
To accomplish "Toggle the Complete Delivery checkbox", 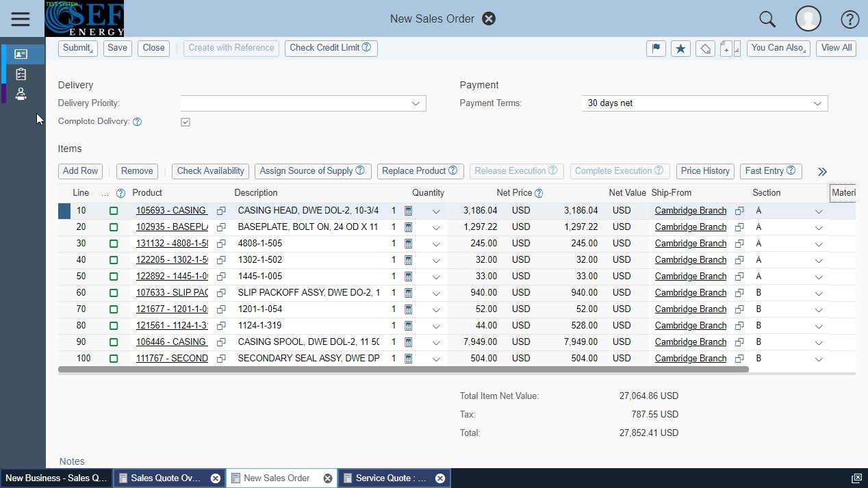I will coord(186,122).
